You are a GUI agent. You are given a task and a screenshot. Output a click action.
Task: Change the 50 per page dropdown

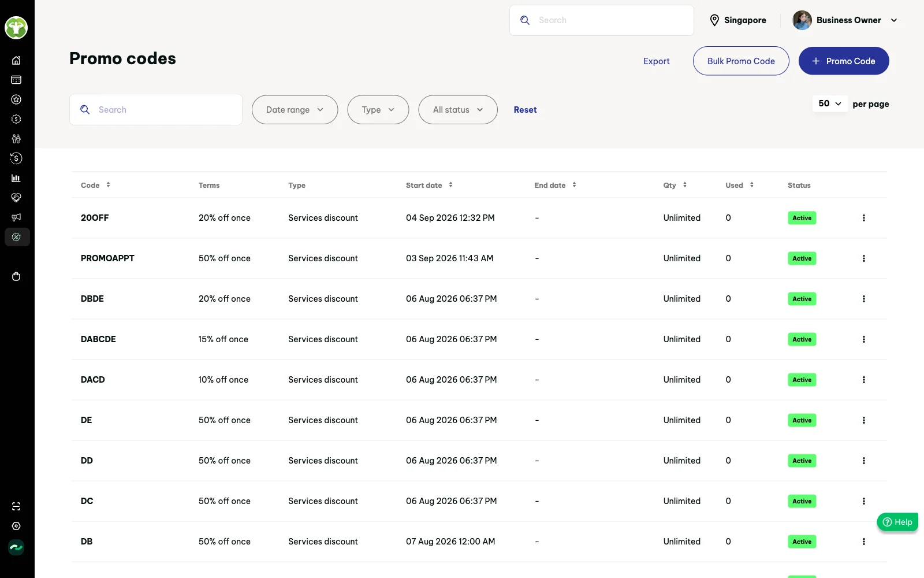(x=830, y=103)
